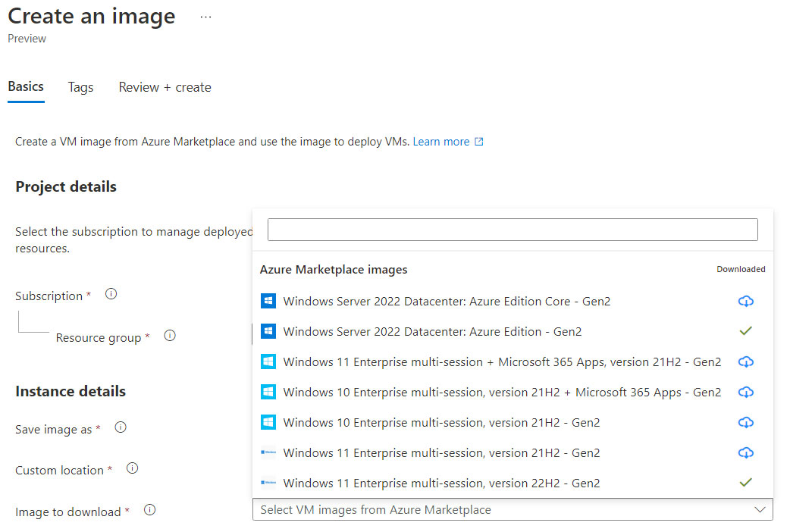Click the checkmark beside Windows 11 multi-session 22H2

pyautogui.click(x=745, y=483)
